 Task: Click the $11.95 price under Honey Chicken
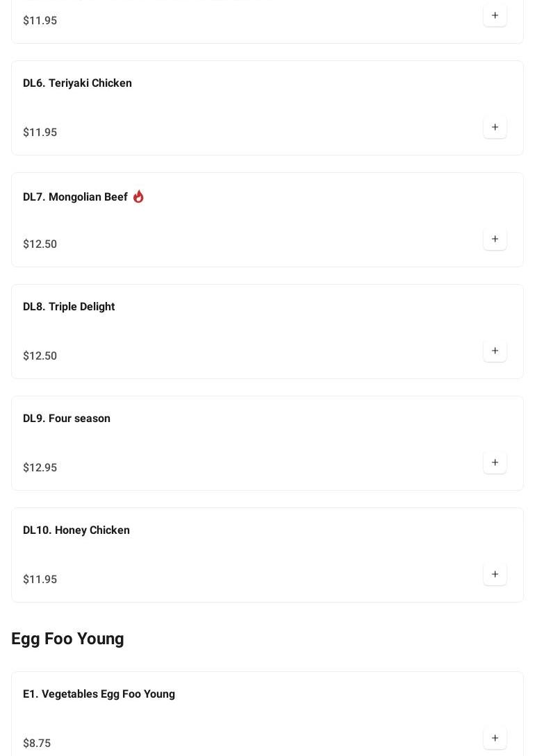click(40, 580)
